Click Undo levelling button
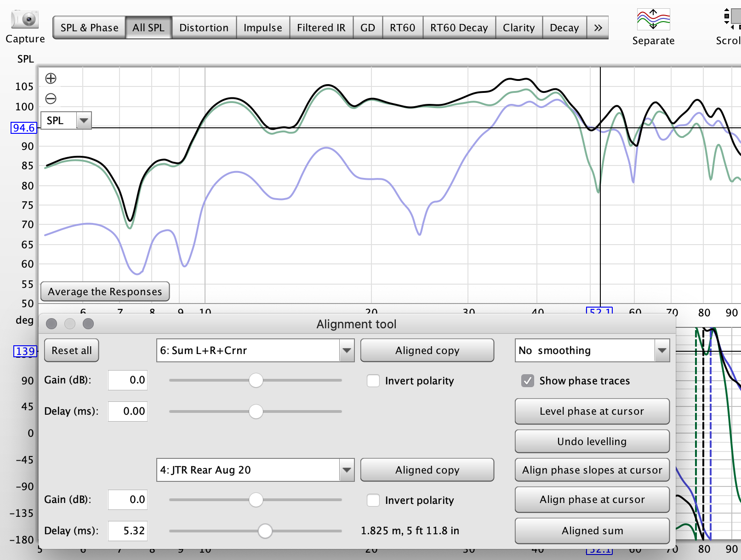 click(x=592, y=441)
